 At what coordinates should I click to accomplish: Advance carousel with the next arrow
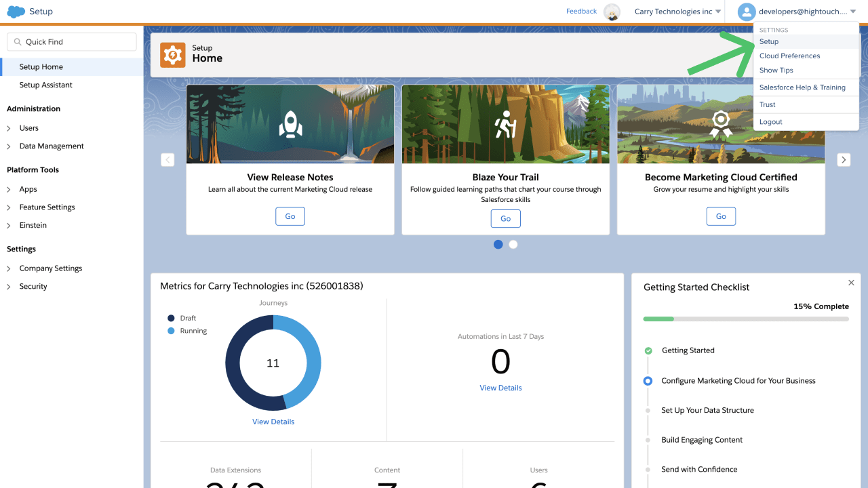tap(844, 160)
